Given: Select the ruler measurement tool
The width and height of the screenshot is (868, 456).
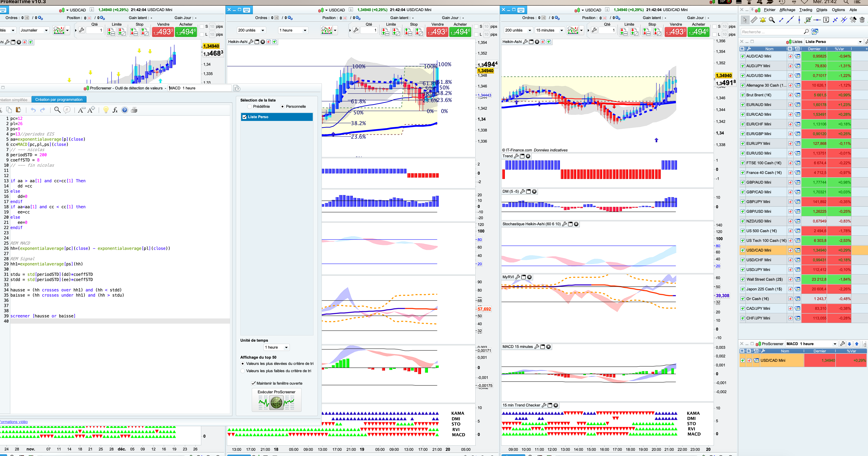Looking at the screenshot, I should click(x=754, y=20).
